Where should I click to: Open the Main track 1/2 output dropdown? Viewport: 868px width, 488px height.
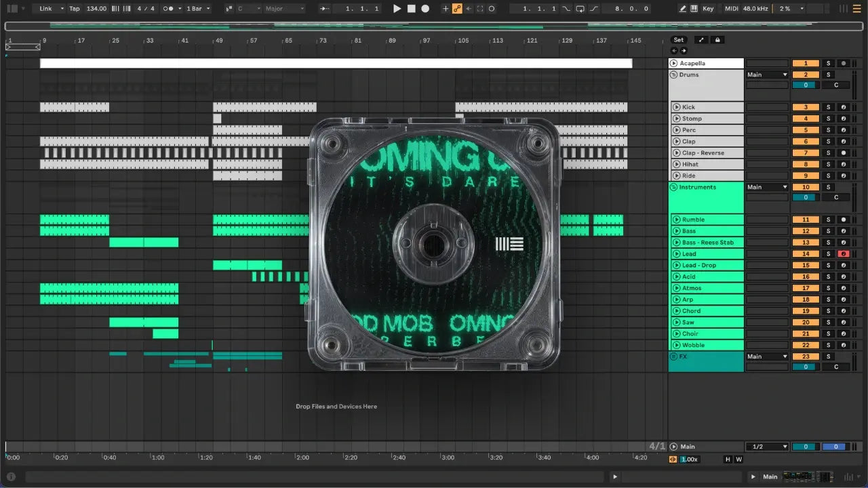767,447
